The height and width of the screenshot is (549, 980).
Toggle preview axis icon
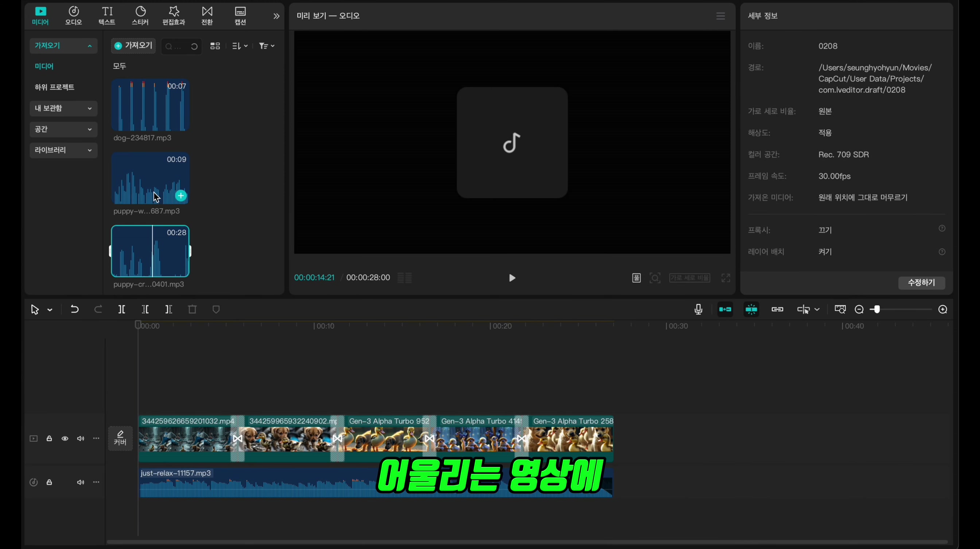803,310
